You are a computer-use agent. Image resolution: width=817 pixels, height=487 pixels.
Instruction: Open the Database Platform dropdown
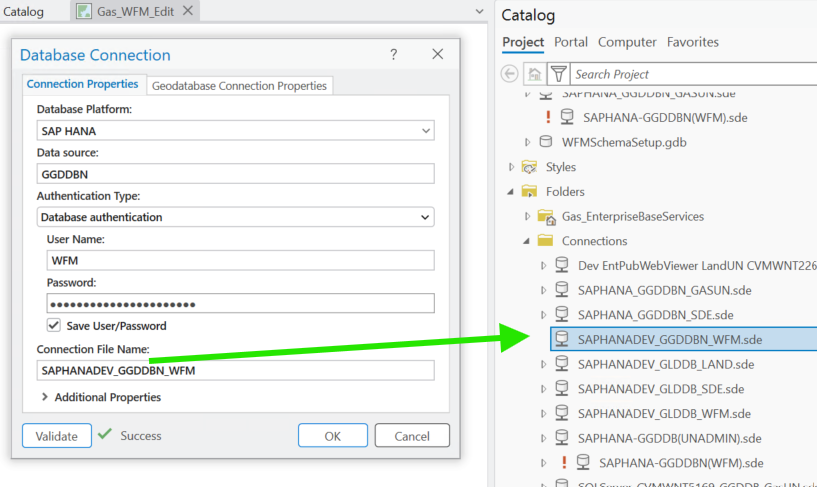[x=426, y=131]
